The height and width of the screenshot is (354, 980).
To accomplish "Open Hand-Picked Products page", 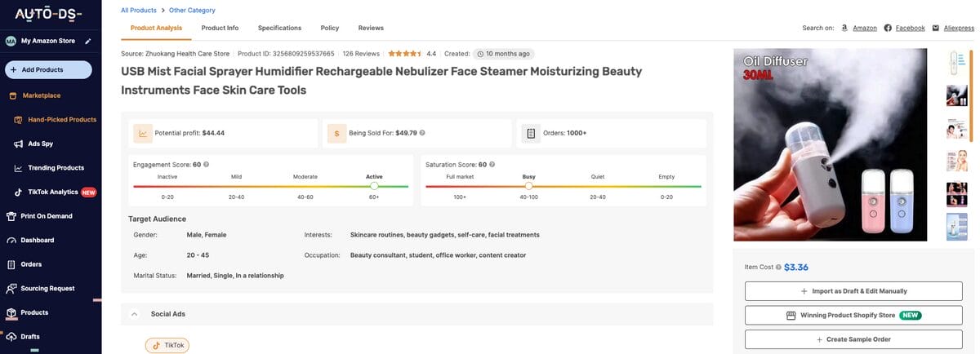I will [x=56, y=120].
